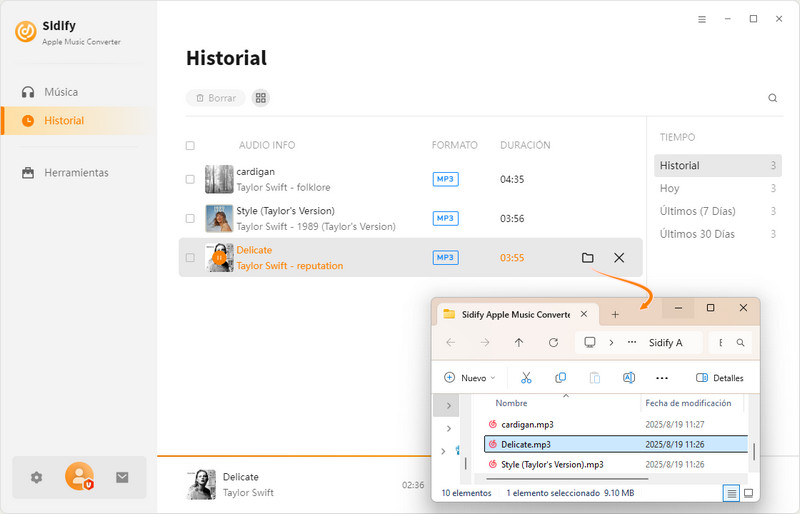
Task: Check the Delicate row checkbox
Action: pyautogui.click(x=190, y=258)
